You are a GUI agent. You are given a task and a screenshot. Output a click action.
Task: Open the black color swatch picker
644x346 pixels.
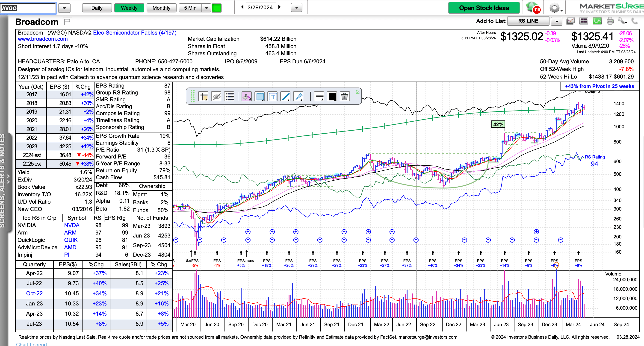332,97
